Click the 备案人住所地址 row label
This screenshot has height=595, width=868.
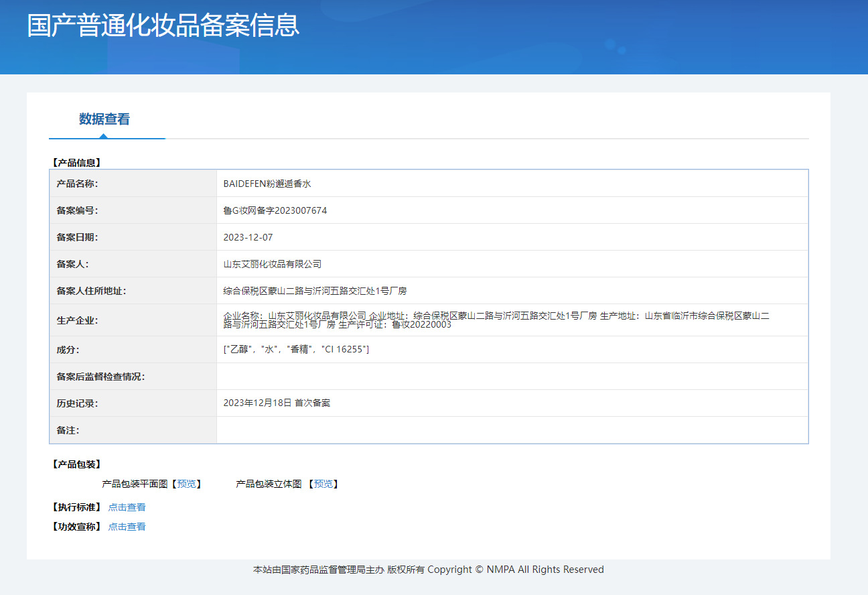(92, 291)
